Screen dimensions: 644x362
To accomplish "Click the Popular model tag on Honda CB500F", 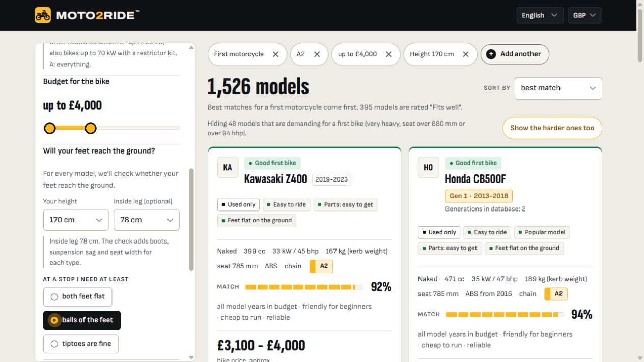I will [542, 232].
